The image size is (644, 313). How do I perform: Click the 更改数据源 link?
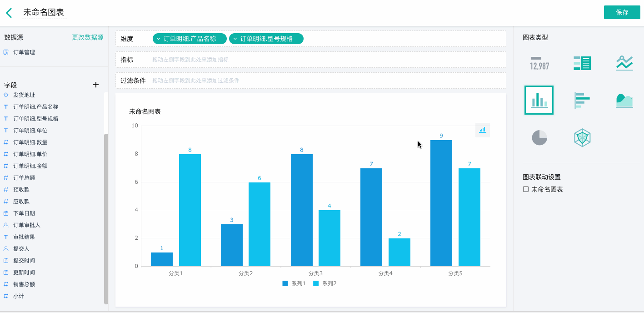(87, 37)
